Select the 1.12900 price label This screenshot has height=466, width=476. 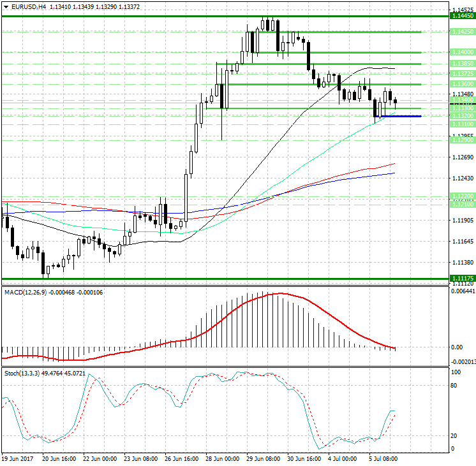(x=461, y=140)
